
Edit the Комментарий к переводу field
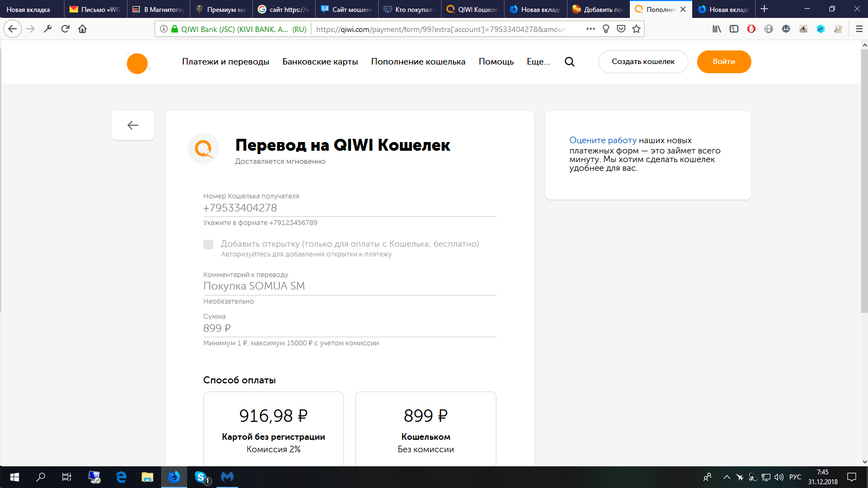350,286
